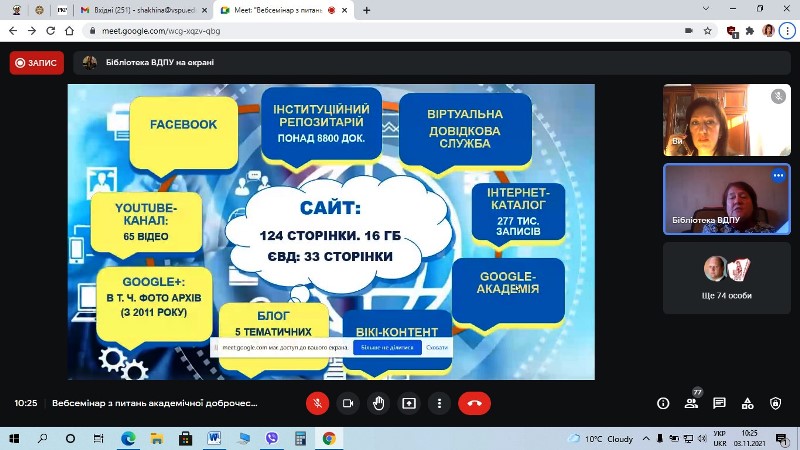Open the Extensions puzzle icon
Screen dimensions: 800x450
click(749, 31)
